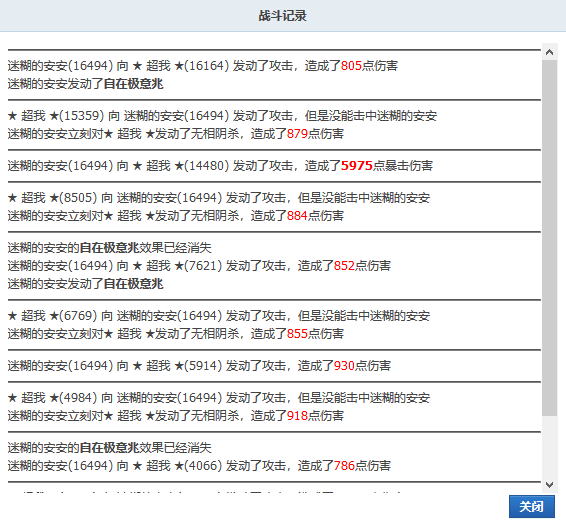The height and width of the screenshot is (529, 566).
Task: Click the bold 5975 critical damage value
Action: pos(356,166)
